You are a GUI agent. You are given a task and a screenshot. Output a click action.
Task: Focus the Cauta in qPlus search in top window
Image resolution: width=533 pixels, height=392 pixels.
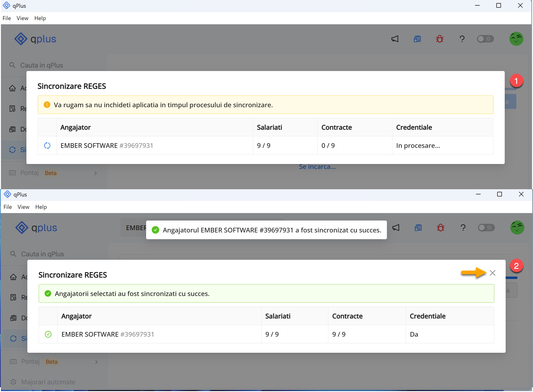coord(54,65)
